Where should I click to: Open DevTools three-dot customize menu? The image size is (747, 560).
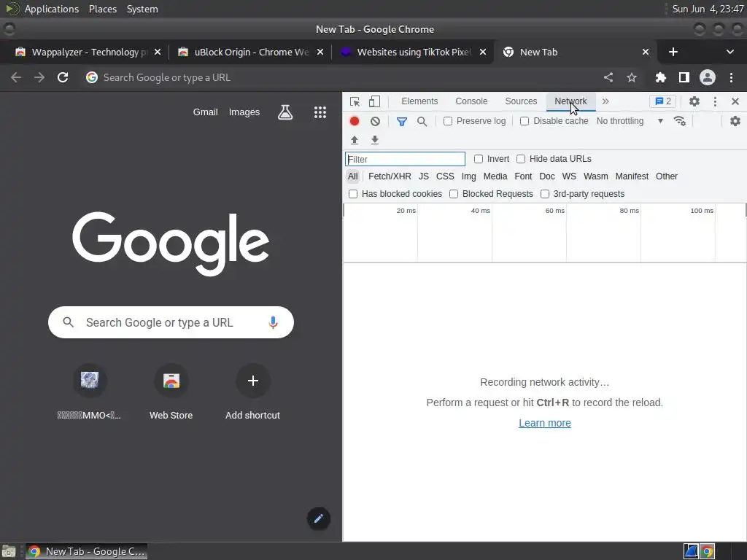(715, 101)
